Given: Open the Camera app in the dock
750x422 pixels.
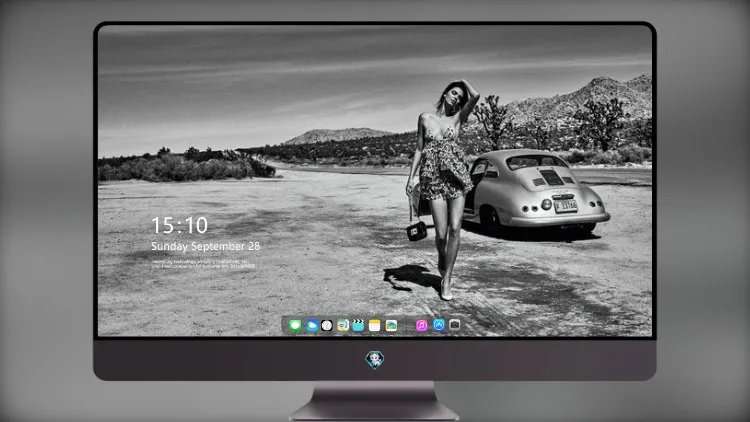Looking at the screenshot, I should 455,325.
